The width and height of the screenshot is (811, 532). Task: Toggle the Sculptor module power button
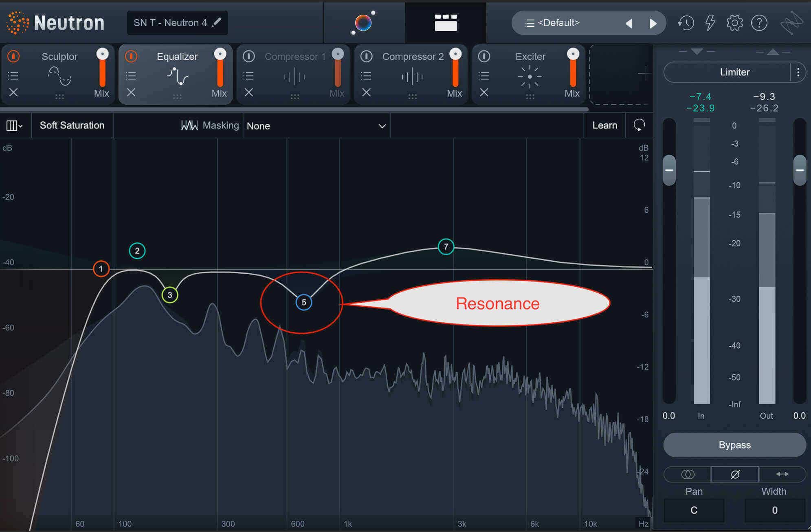pos(13,56)
